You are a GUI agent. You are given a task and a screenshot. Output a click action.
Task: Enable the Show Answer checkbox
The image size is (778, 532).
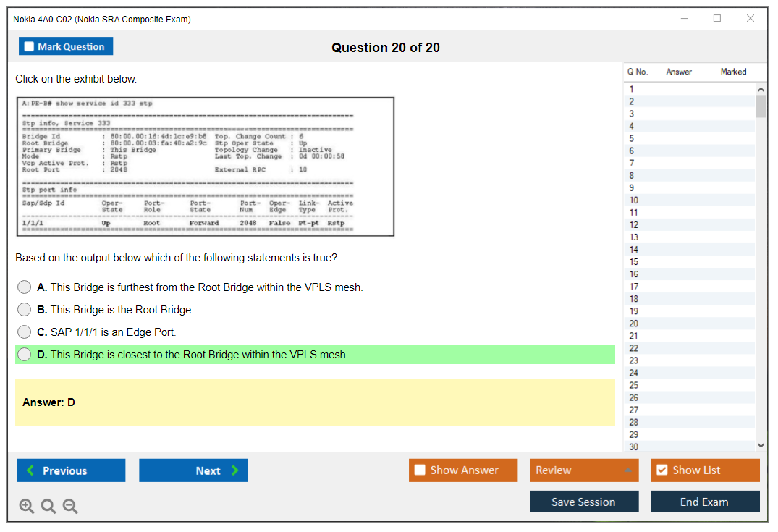tap(420, 470)
